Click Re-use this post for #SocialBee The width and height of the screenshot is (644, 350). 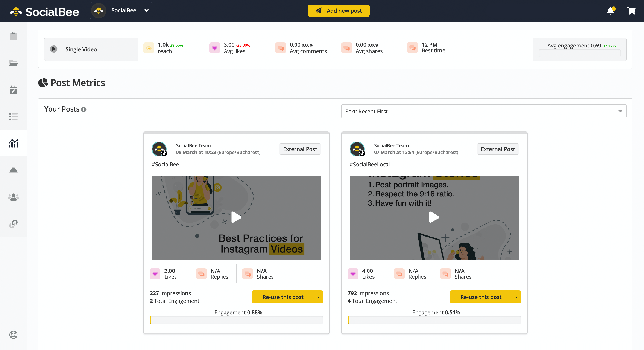tap(283, 297)
